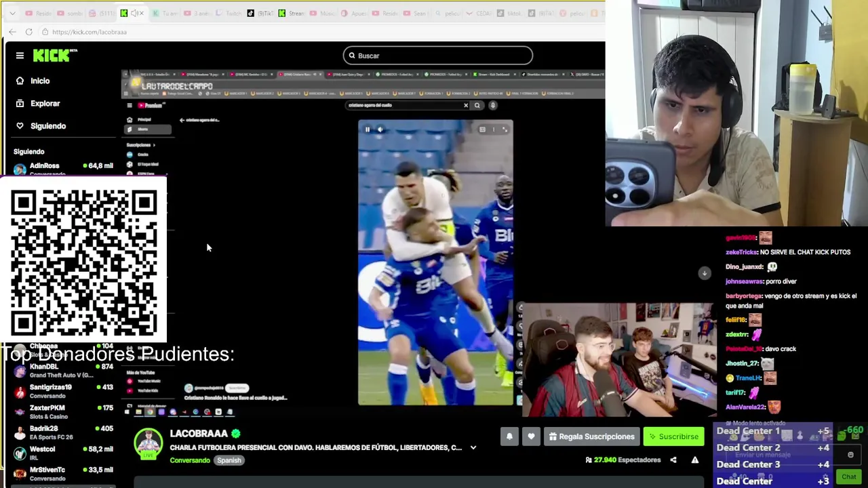Screen dimensions: 868x488
Task: Open the browser tab list chevron
Action: click(x=12, y=13)
